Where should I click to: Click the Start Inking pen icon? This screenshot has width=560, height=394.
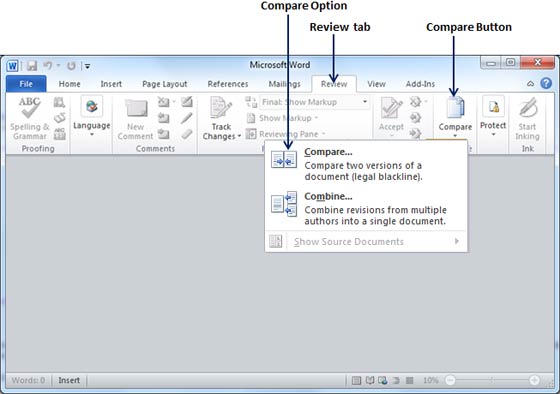pyautogui.click(x=528, y=108)
